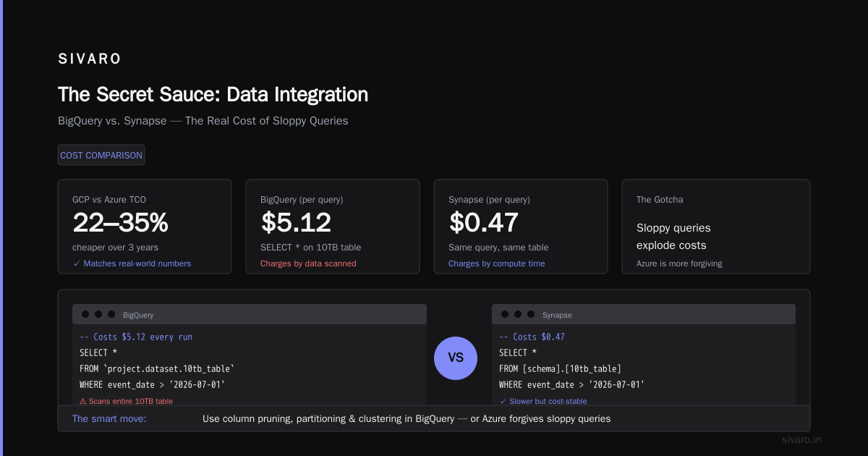This screenshot has width=868, height=456.
Task: Click the second window dot in the Synapse panel
Action: point(518,314)
